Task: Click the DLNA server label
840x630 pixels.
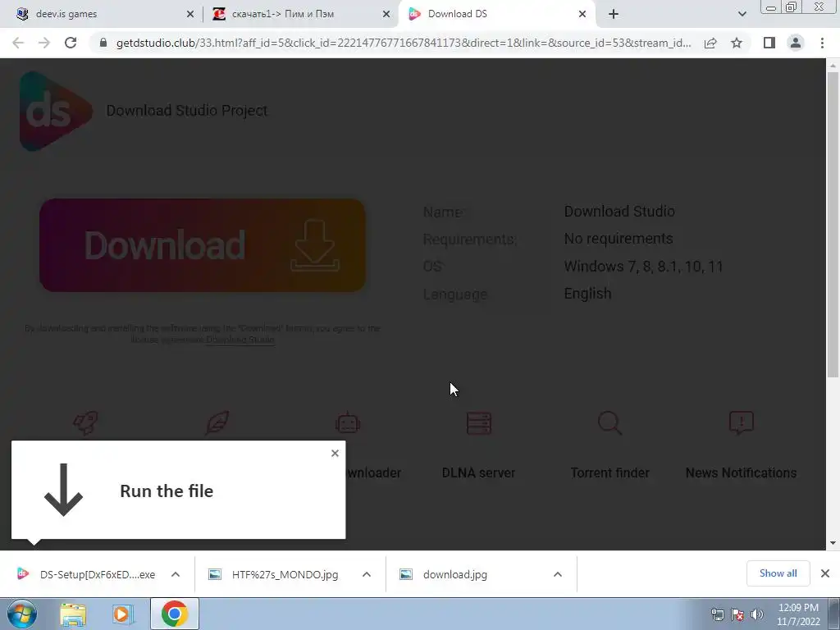Action: click(478, 473)
